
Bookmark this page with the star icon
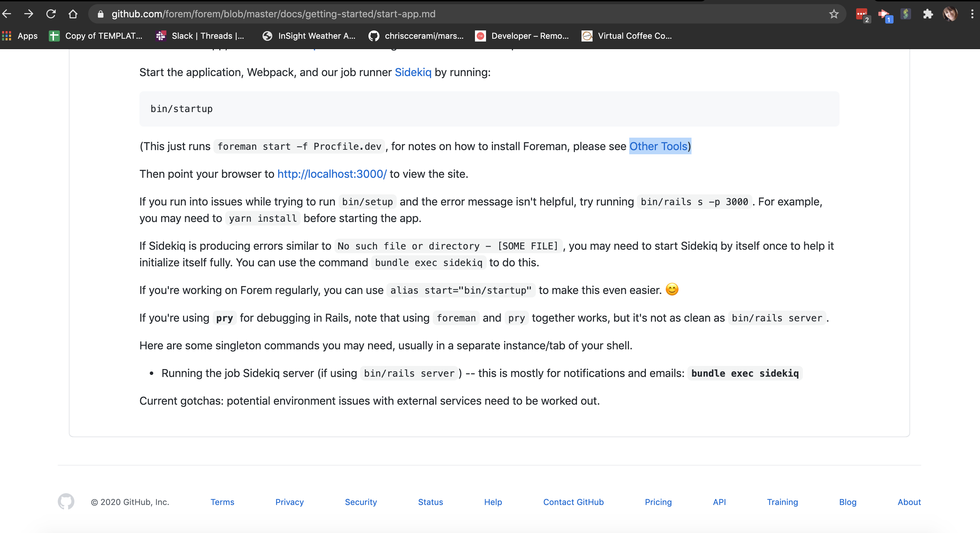(834, 14)
